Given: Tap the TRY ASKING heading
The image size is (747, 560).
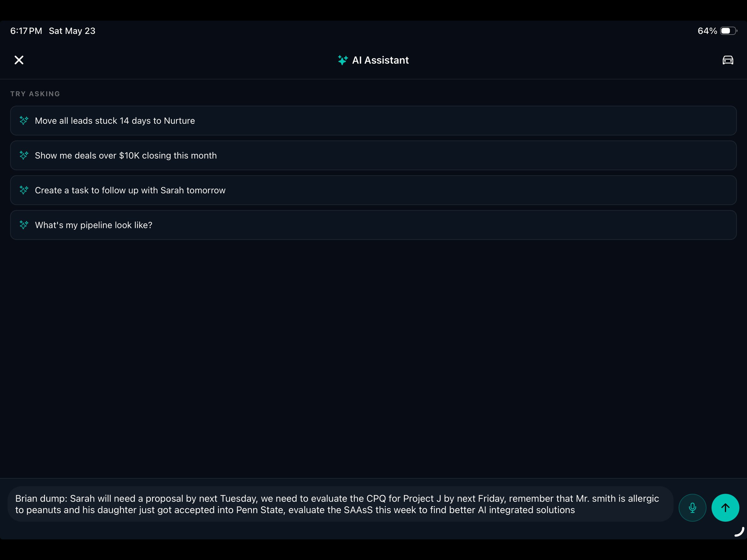Looking at the screenshot, I should [x=35, y=94].
